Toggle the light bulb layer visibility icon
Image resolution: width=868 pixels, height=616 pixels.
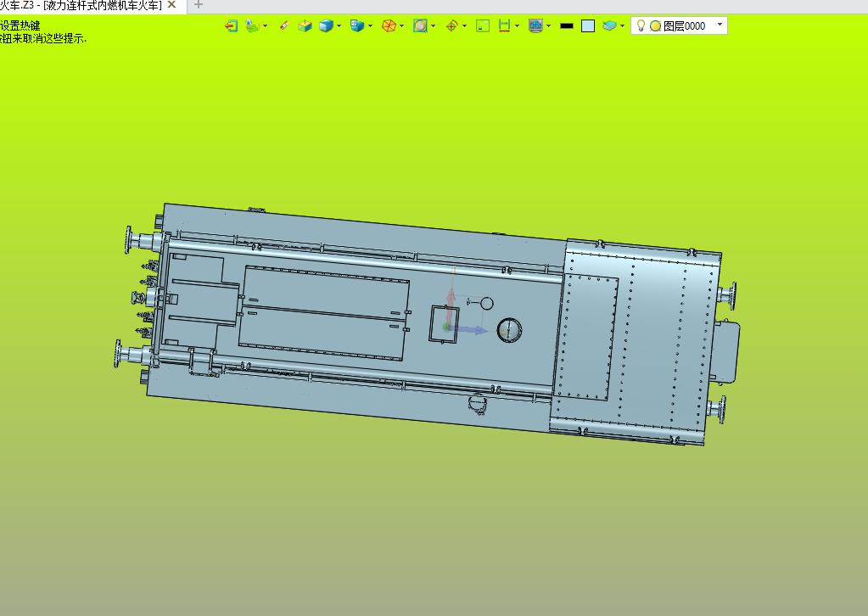[641, 25]
